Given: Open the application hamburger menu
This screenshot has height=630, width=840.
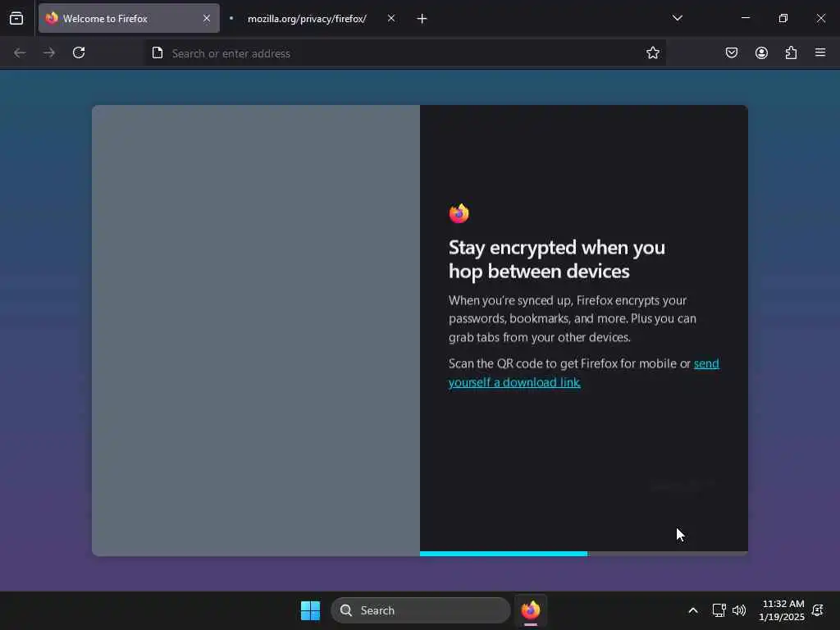Looking at the screenshot, I should pyautogui.click(x=820, y=52).
